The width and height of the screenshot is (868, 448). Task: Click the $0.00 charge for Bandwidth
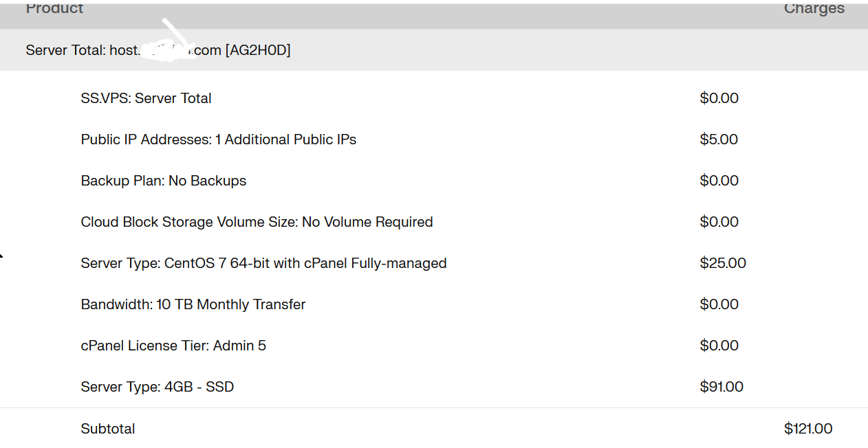pyautogui.click(x=719, y=304)
